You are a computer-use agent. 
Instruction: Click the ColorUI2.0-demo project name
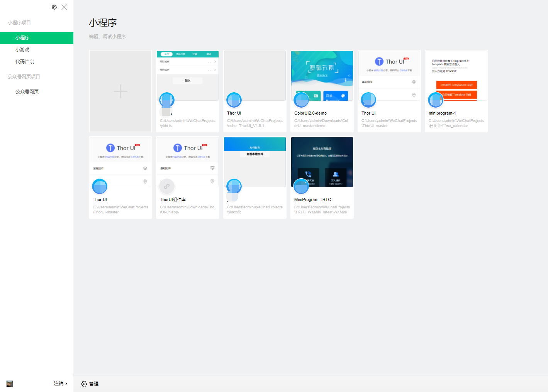pos(310,113)
